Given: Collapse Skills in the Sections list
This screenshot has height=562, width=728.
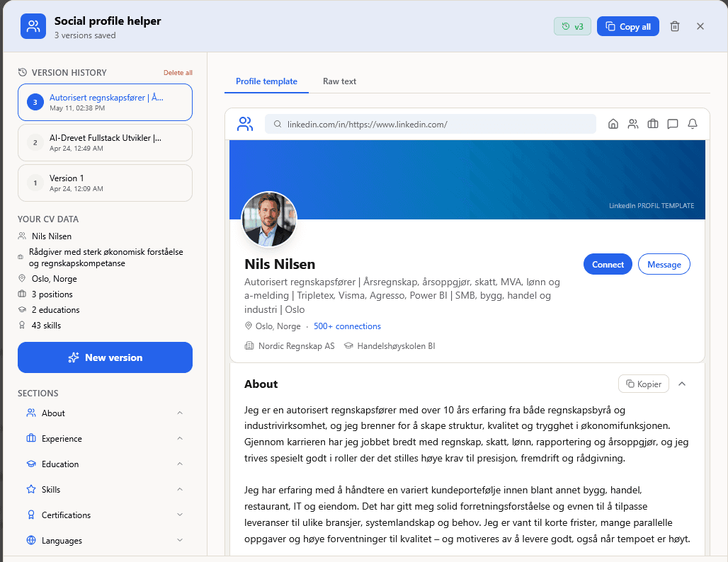Looking at the screenshot, I should coord(180,489).
